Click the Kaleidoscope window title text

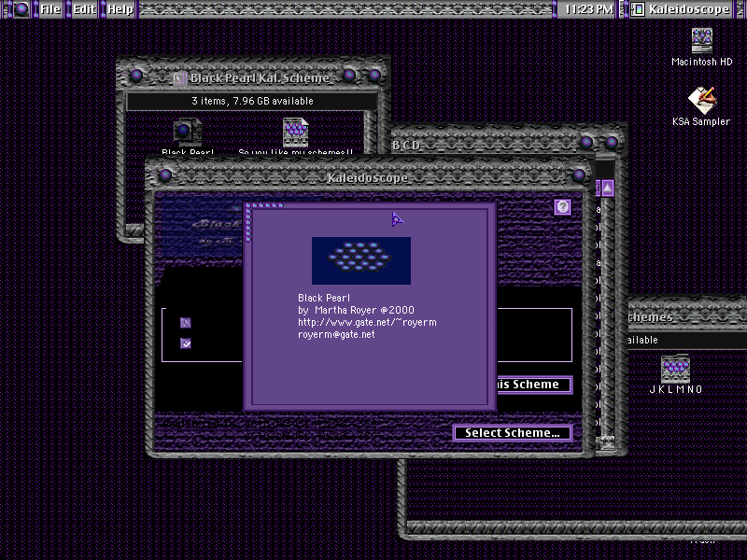[x=367, y=178]
